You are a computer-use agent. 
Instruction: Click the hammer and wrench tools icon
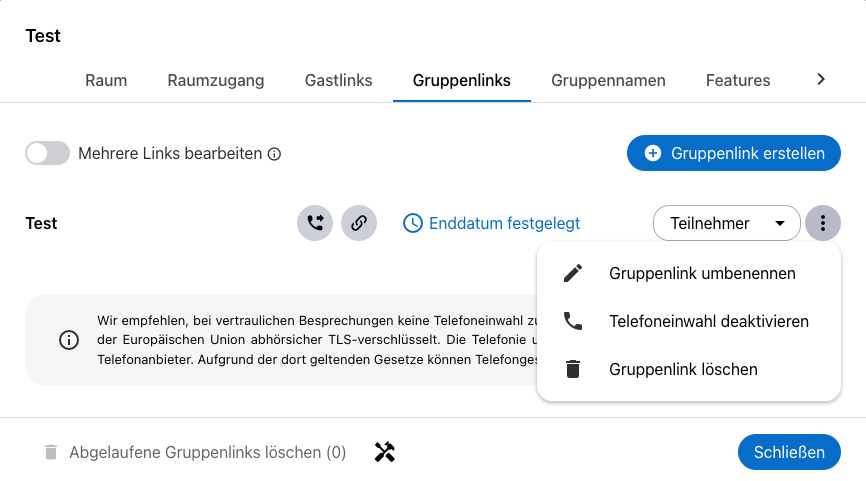385,452
